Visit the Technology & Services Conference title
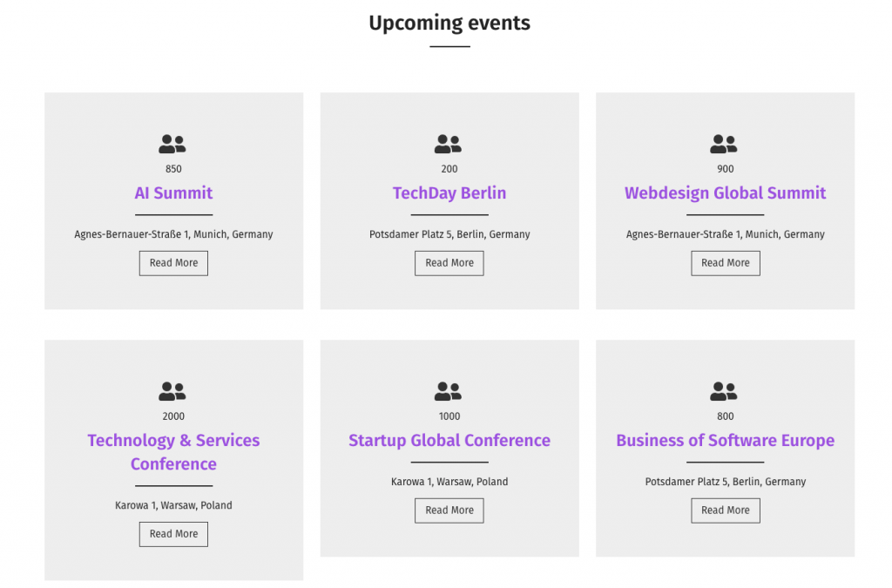Image resolution: width=892 pixels, height=588 pixels. click(173, 452)
